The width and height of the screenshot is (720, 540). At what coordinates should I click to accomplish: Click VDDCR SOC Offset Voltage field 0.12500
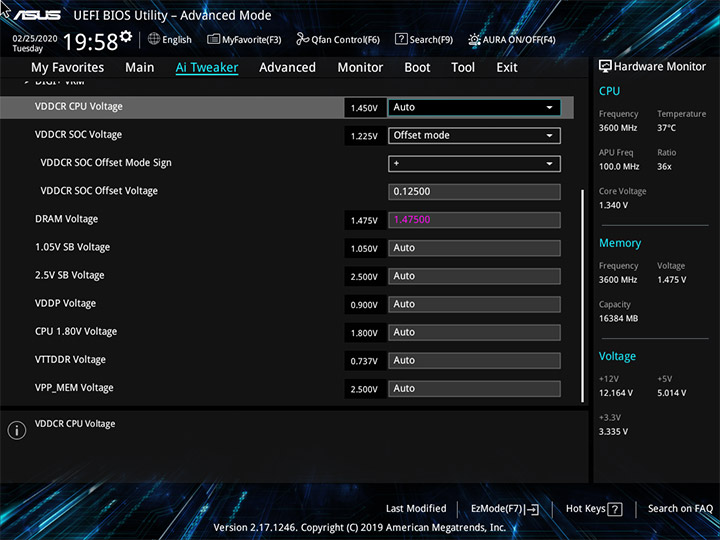point(474,192)
